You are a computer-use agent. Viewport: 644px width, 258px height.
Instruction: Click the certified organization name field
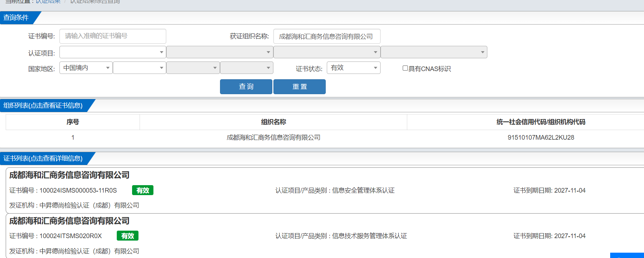[327, 36]
